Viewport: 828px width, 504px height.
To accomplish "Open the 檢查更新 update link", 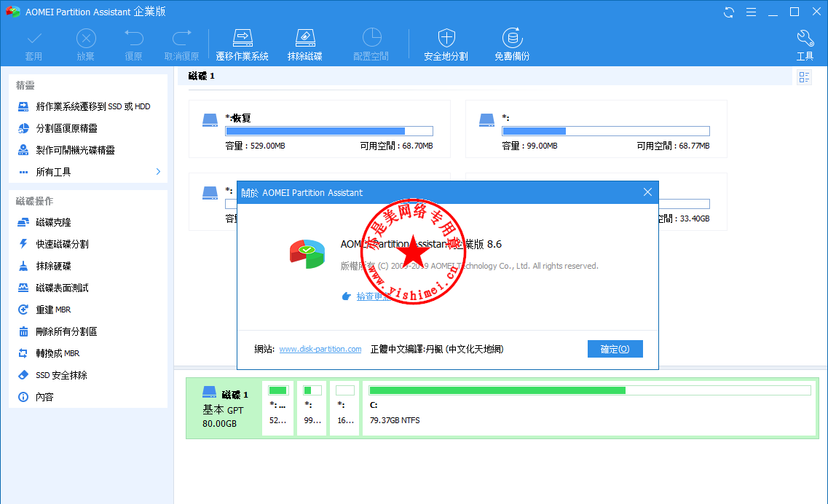I will point(374,296).
